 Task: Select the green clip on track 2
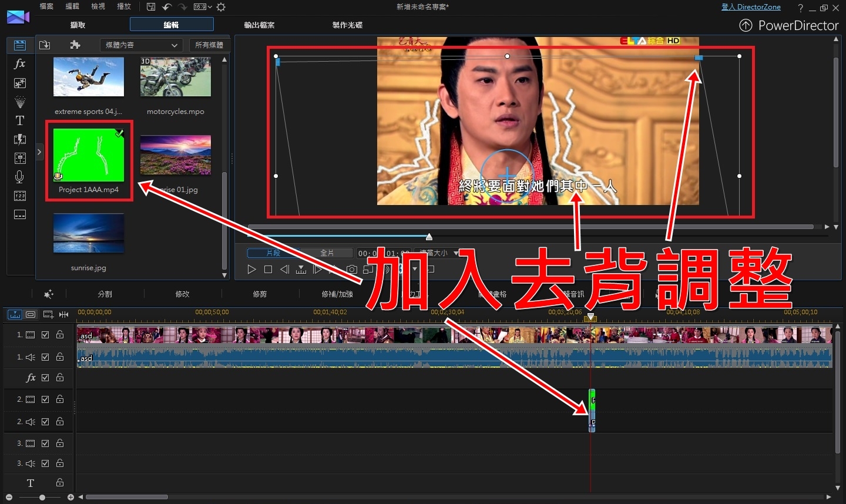coord(592,400)
